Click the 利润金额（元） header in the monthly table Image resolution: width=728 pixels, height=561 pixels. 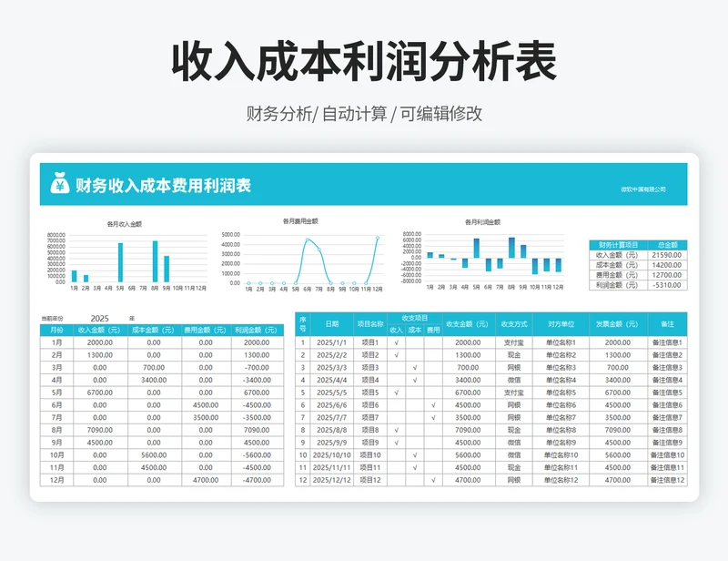tap(257, 330)
